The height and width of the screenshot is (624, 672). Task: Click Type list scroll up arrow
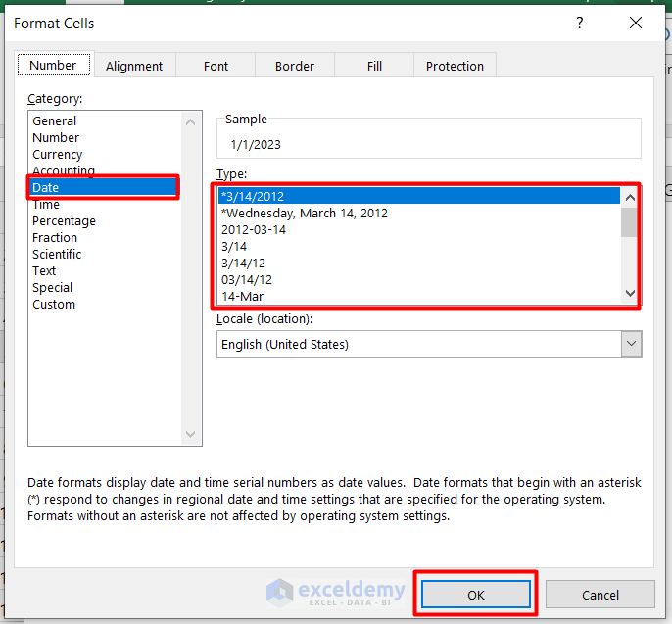[630, 198]
